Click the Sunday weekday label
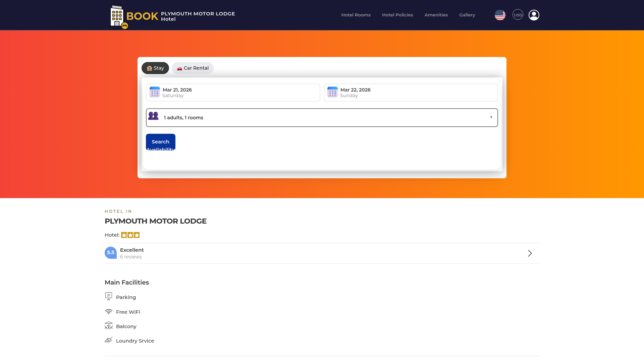 (x=349, y=96)
